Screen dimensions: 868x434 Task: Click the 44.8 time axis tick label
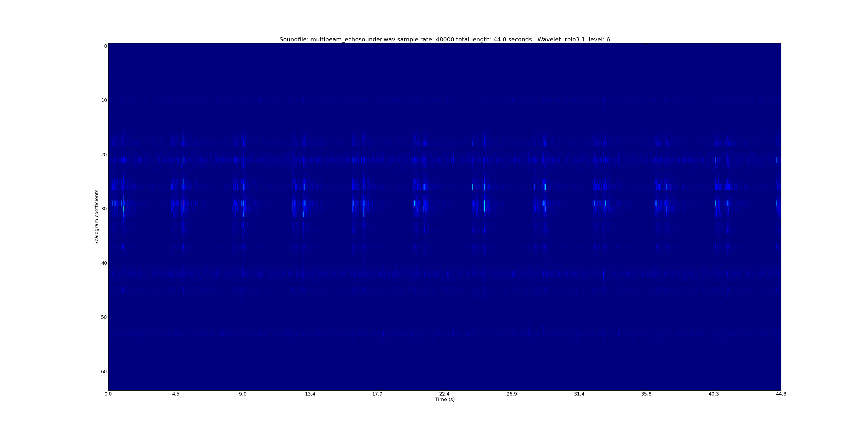coord(781,394)
